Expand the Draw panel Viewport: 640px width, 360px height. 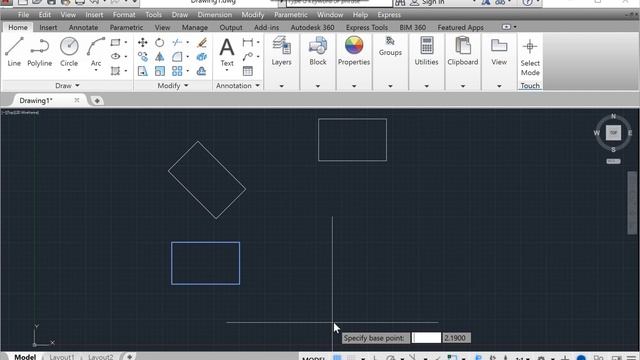click(x=67, y=86)
